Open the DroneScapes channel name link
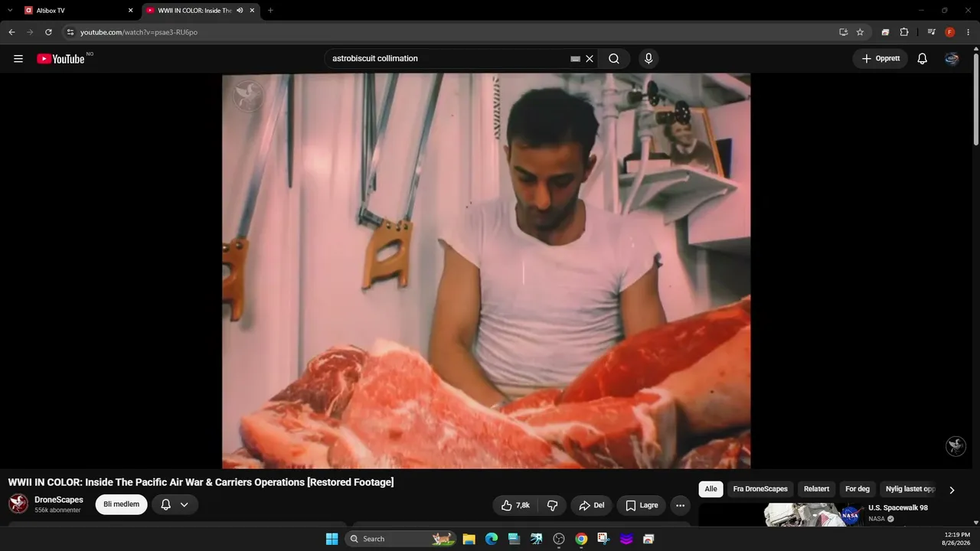This screenshot has width=980, height=551. click(x=59, y=500)
